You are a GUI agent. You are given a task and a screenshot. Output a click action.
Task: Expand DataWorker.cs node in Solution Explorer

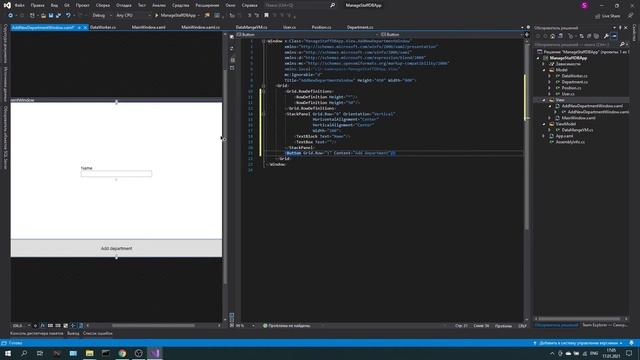(550, 76)
